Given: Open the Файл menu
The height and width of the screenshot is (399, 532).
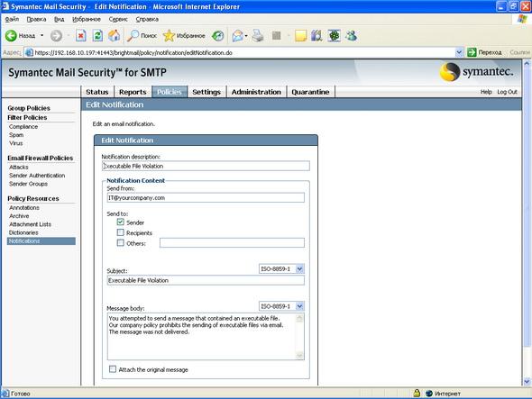Looking at the screenshot, I should 12,19.
